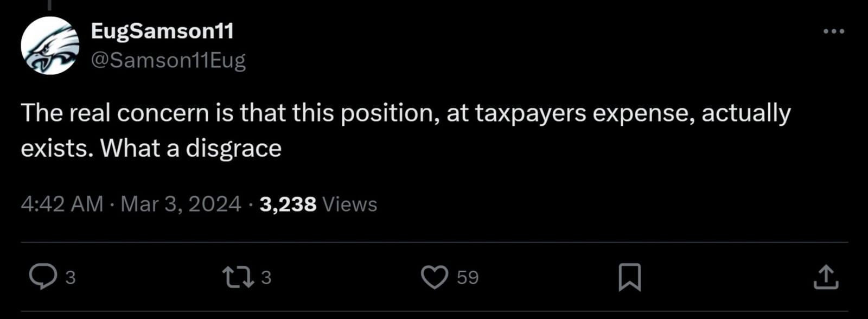Click the reply speech bubble icon

[x=42, y=277]
